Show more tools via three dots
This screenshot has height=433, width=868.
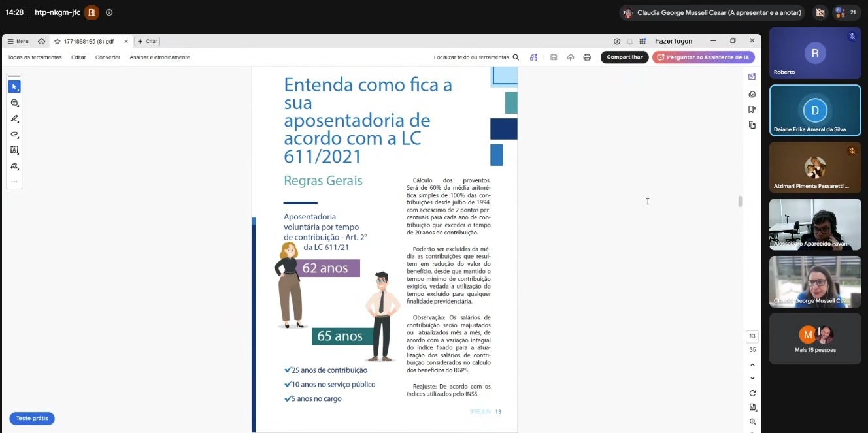pos(14,182)
